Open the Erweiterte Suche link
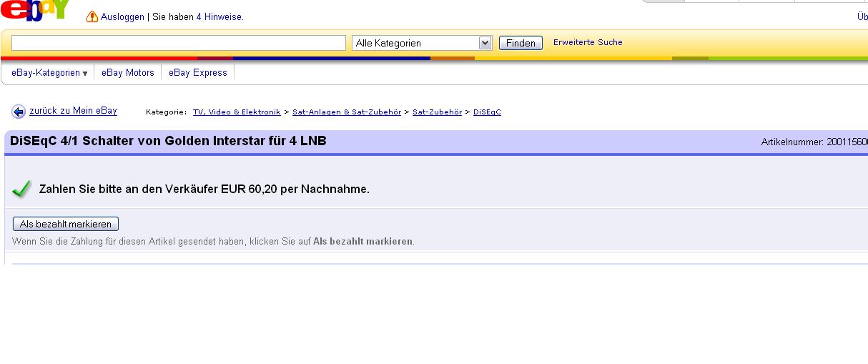Image resolution: width=868 pixels, height=364 pixels. click(588, 42)
